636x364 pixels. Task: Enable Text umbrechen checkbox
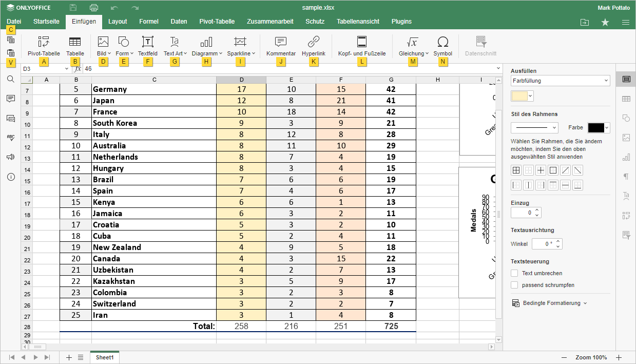pyautogui.click(x=515, y=273)
